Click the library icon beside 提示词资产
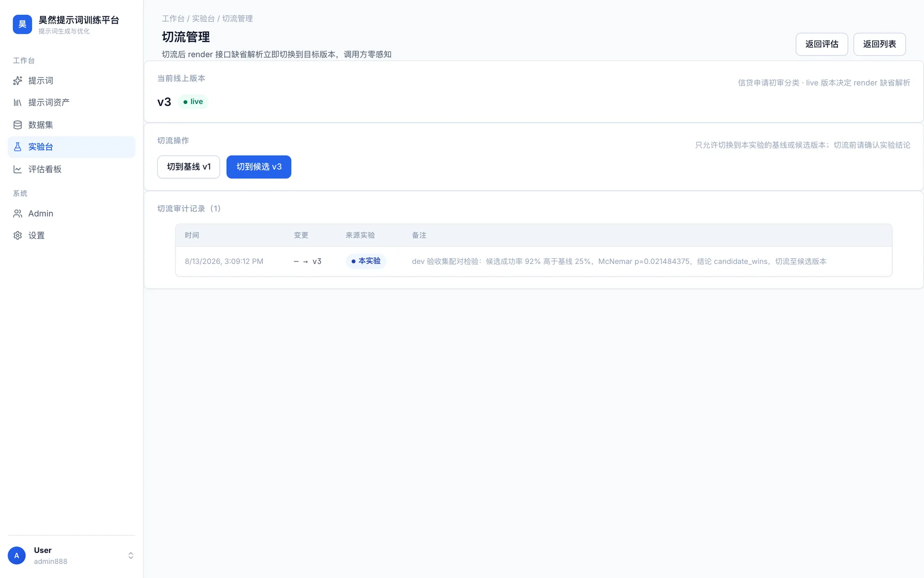This screenshot has height=578, width=924. coord(18,103)
